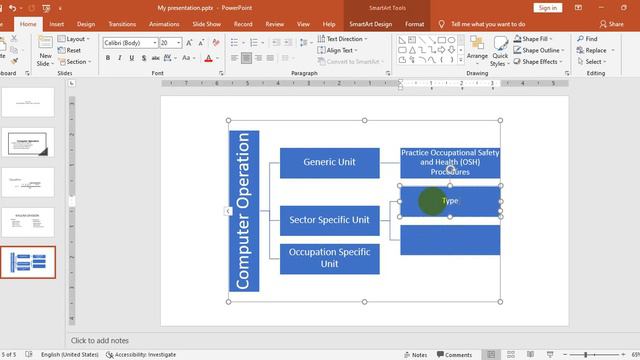
Task: Expand the shapes gallery More arrow
Action: (x=461, y=60)
